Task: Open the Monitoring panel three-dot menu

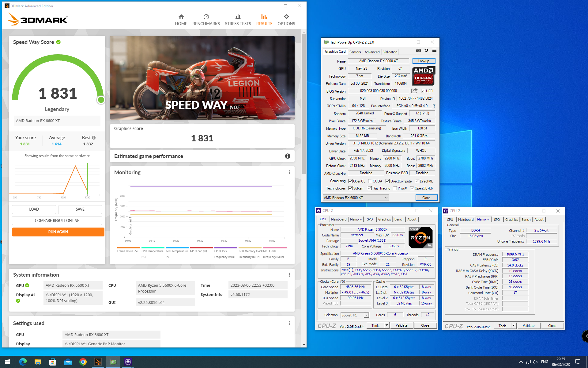Action: (x=289, y=172)
